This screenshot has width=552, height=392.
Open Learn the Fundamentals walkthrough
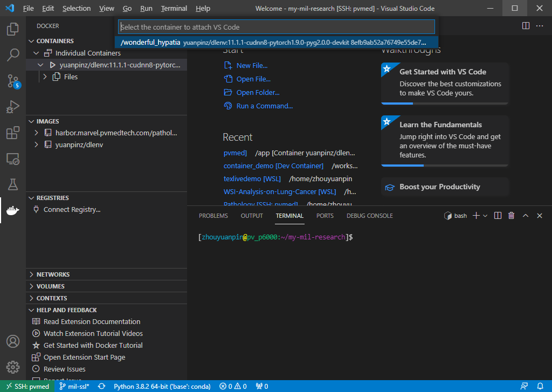(x=445, y=141)
